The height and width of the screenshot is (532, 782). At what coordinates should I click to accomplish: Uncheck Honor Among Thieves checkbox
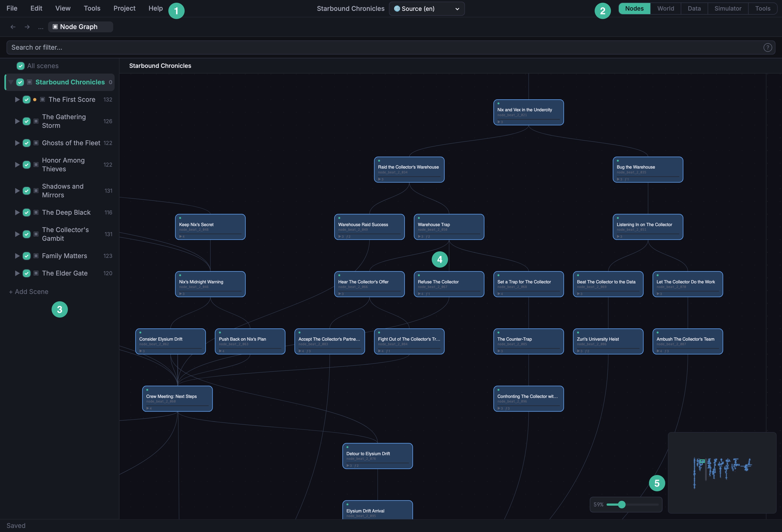pyautogui.click(x=27, y=165)
